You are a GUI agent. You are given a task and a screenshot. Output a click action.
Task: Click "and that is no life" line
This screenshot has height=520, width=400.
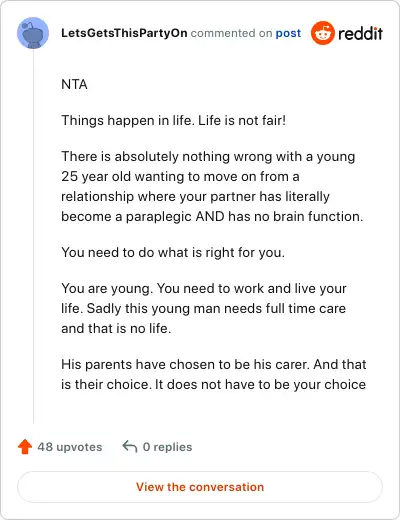(x=116, y=328)
